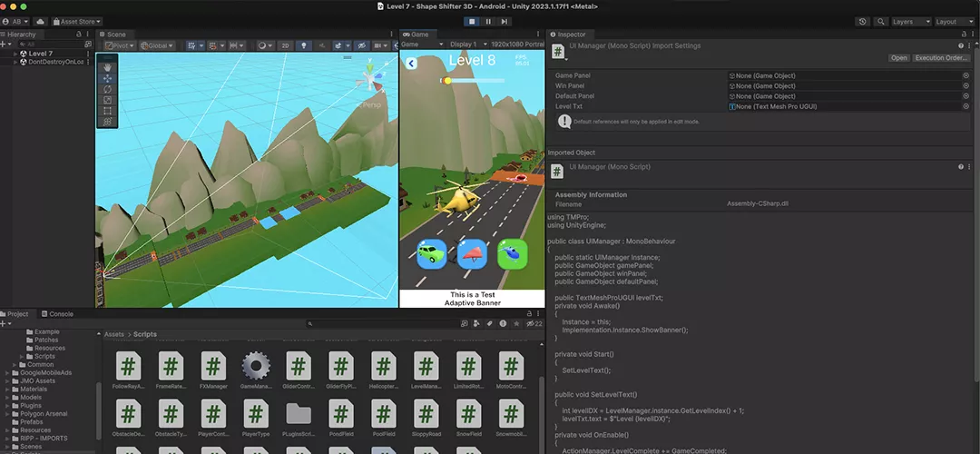Open the global search magnifier icon

coord(880,22)
